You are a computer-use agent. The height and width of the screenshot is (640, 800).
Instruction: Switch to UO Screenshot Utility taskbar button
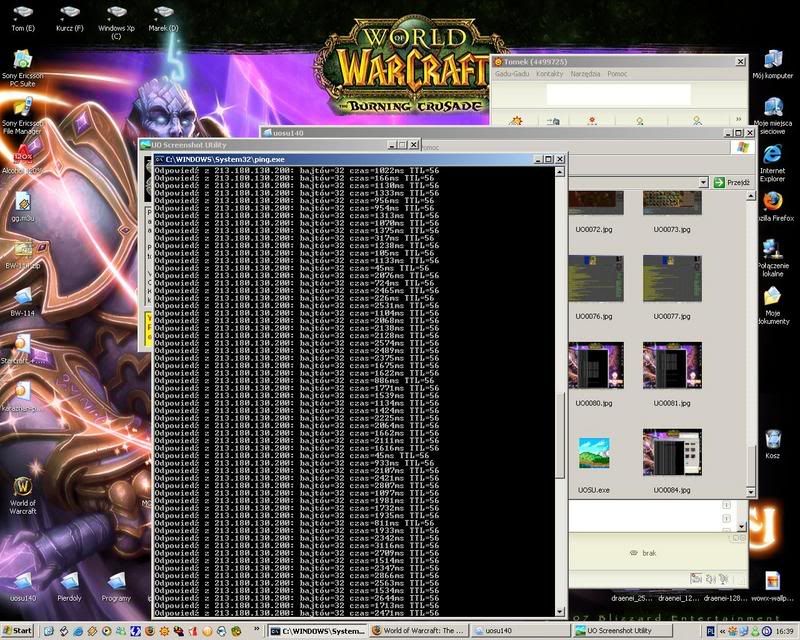(x=621, y=631)
